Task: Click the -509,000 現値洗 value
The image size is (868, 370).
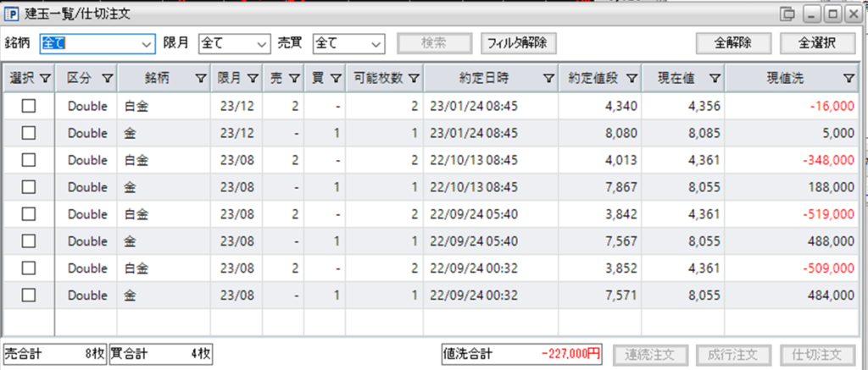Action: click(828, 268)
